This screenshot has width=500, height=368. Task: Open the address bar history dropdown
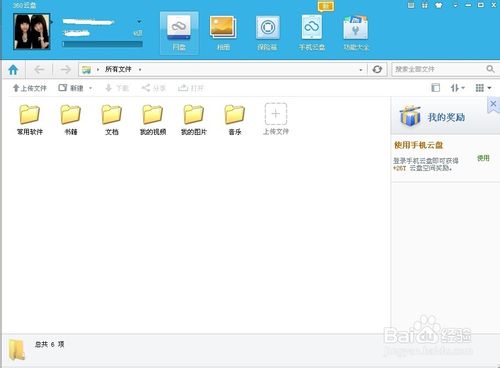click(361, 70)
